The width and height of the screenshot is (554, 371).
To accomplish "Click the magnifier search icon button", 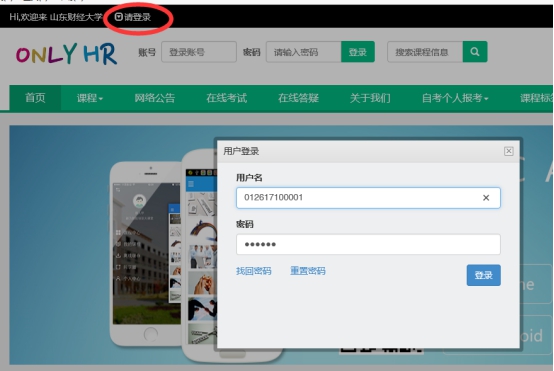I will coord(475,52).
